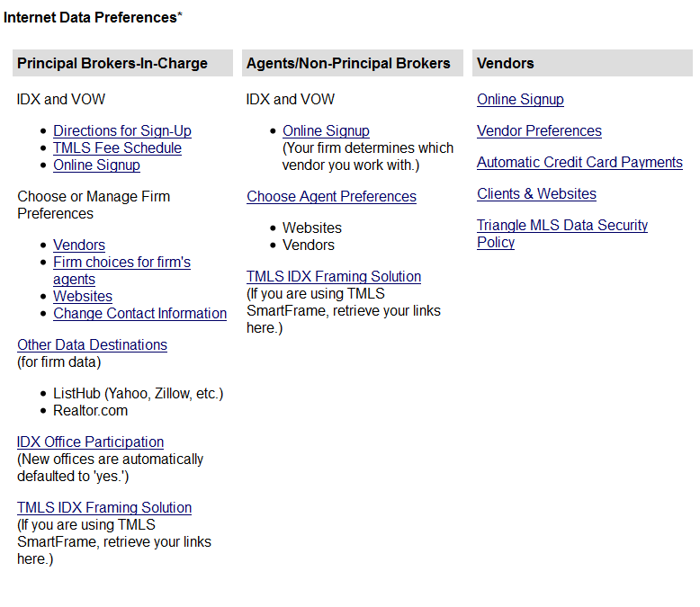Open Vendors link under Firm Preferences
The image size is (700, 607).
[79, 245]
